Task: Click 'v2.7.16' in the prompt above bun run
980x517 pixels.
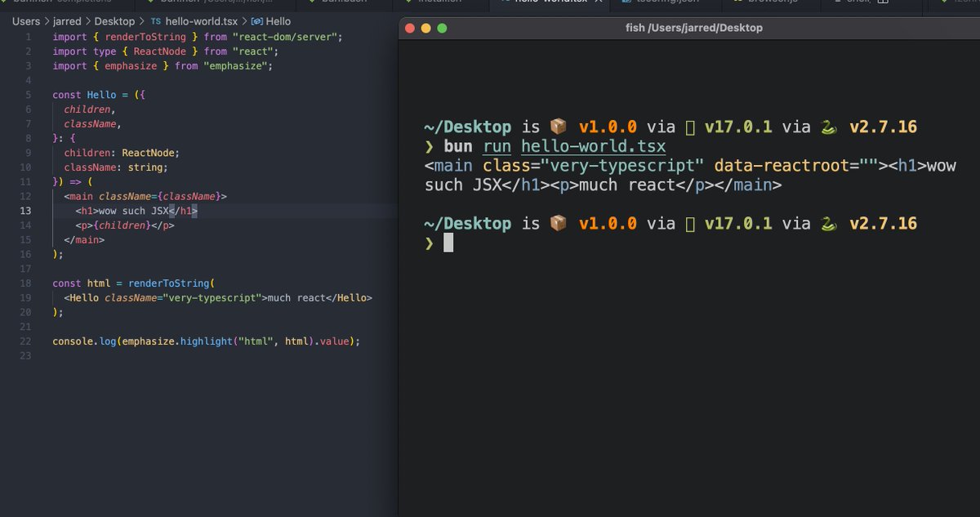Action: tap(884, 127)
